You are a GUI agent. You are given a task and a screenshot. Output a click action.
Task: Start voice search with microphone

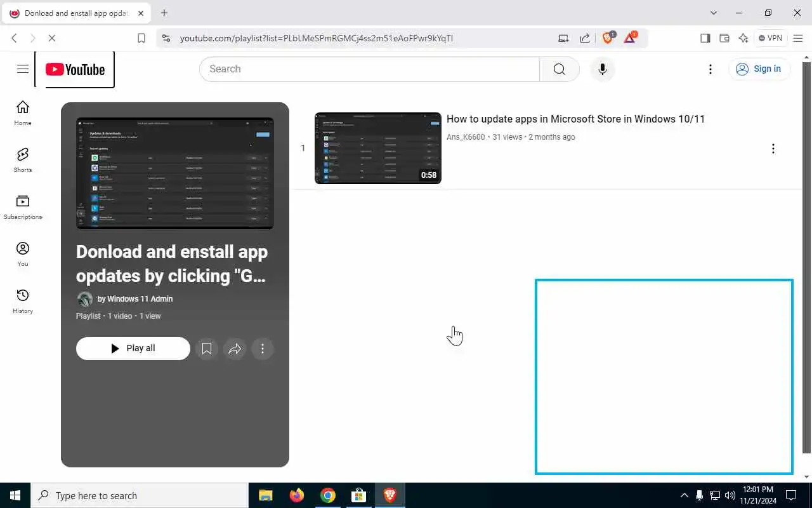point(603,69)
